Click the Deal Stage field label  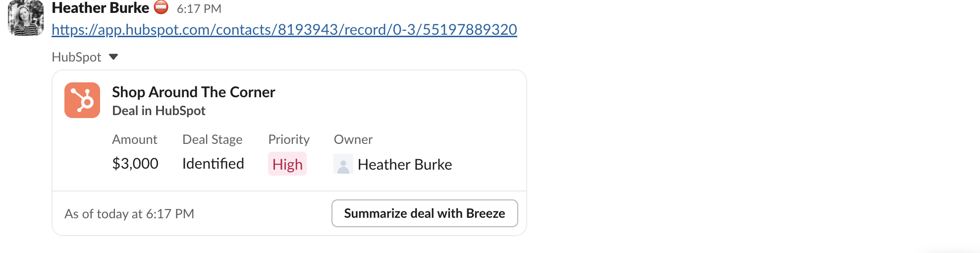(212, 139)
